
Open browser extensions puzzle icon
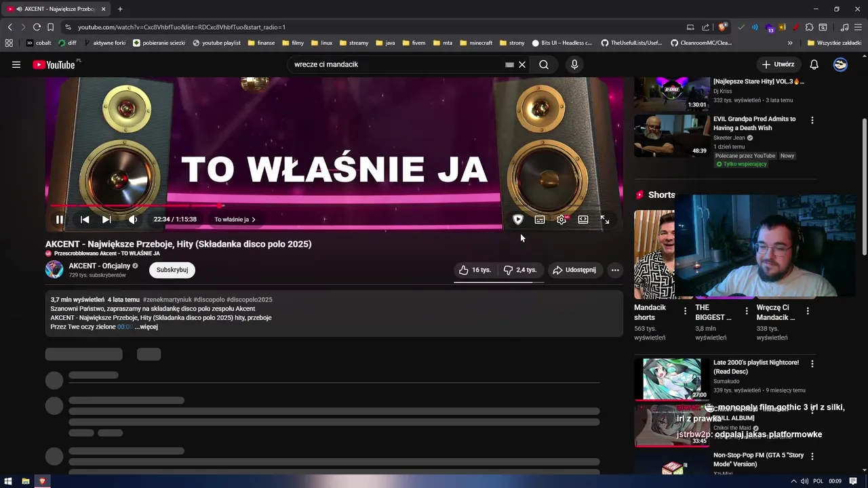tap(809, 27)
